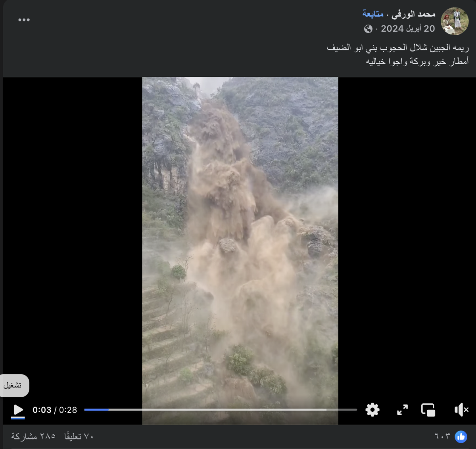Open the post date 20 أبريل 2024

coord(408,29)
